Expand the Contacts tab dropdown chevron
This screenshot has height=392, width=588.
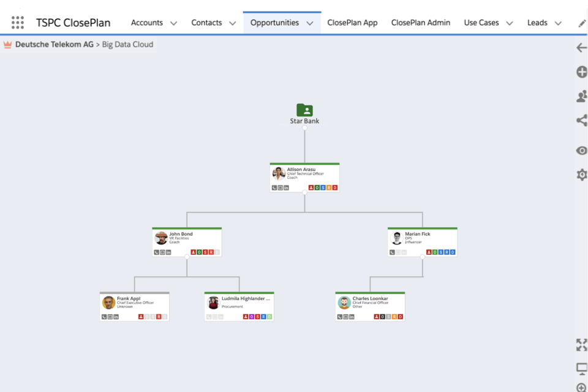pos(233,23)
